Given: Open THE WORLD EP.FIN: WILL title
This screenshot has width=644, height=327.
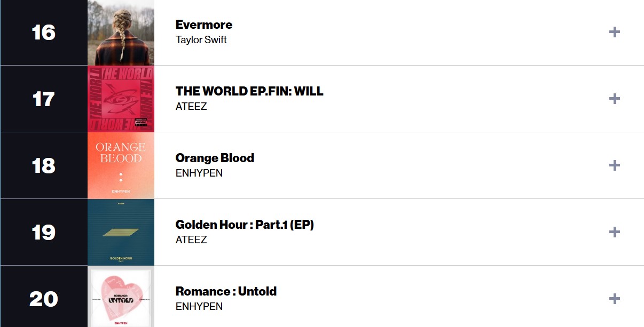Looking at the screenshot, I should (249, 91).
